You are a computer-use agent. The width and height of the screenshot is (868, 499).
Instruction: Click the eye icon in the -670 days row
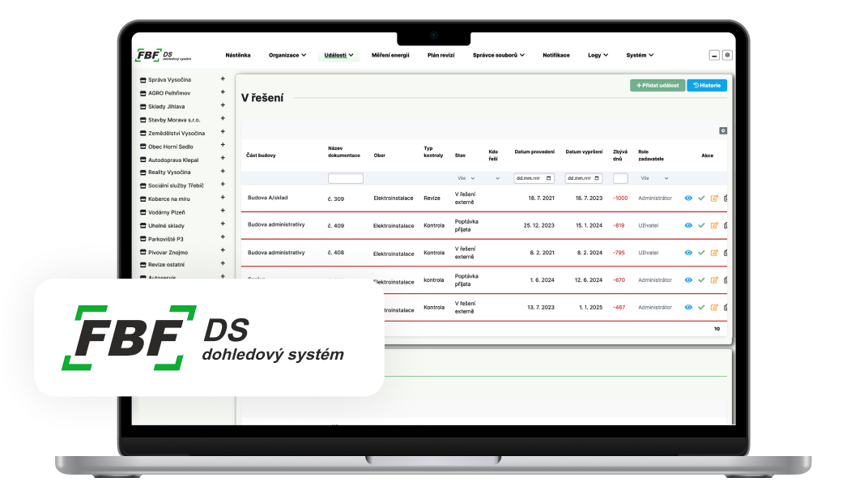(688, 280)
